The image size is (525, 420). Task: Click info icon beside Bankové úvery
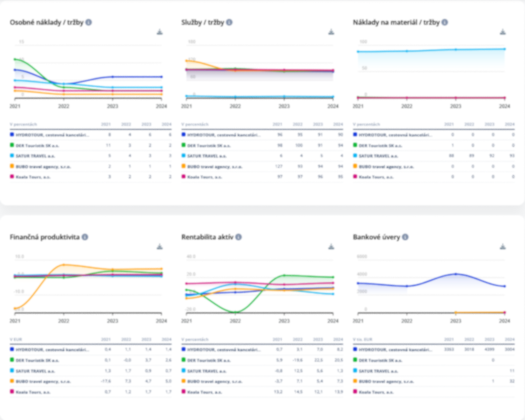point(405,237)
